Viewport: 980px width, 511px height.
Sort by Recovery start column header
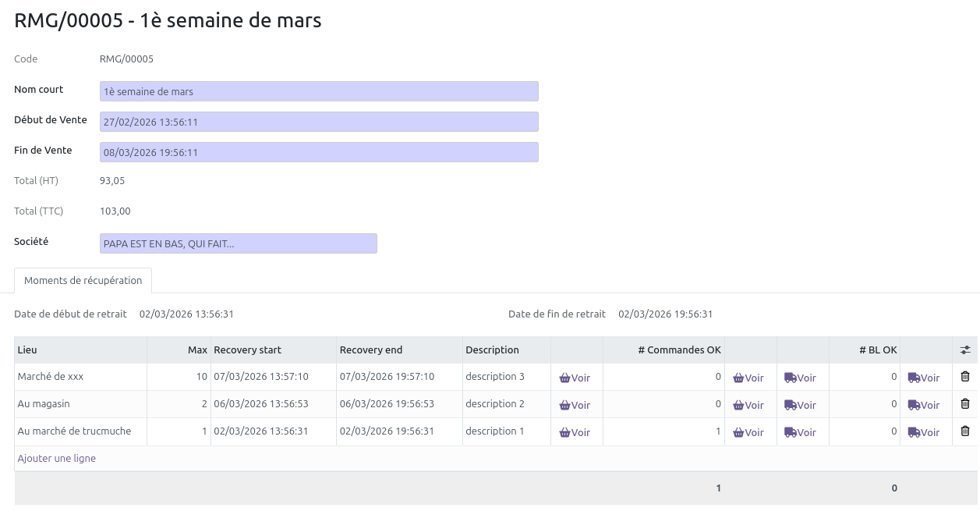(273, 350)
